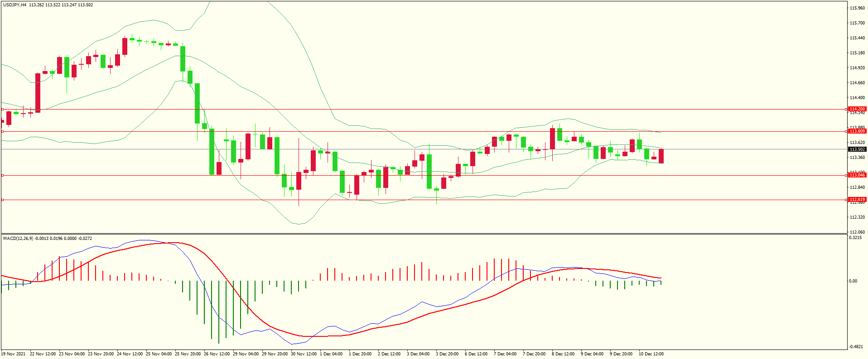
Task: Select the 3 Dec 20:00 time label
Action: [447, 354]
